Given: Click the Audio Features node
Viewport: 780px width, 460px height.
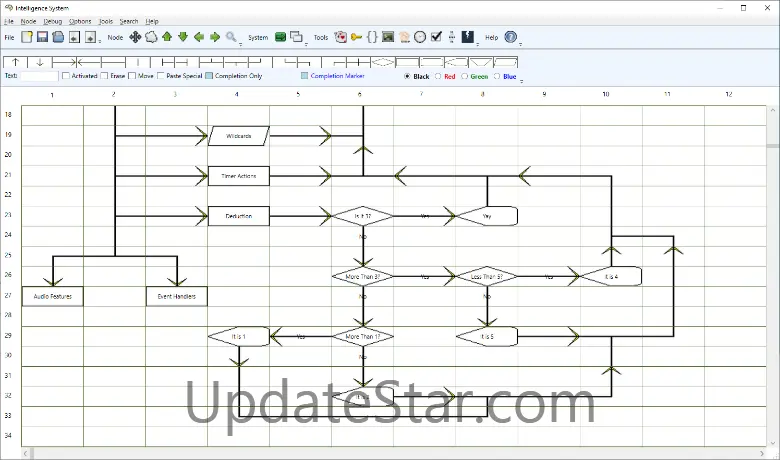Looking at the screenshot, I should (53, 296).
